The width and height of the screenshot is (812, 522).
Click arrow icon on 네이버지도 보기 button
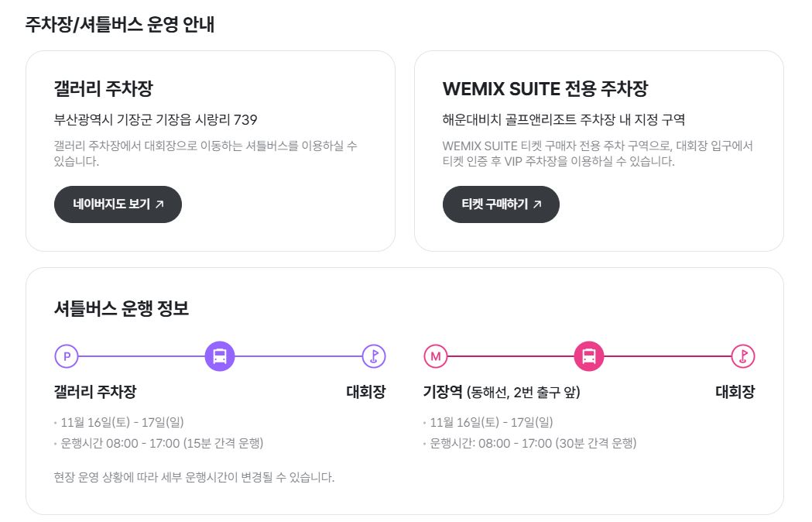coord(159,204)
